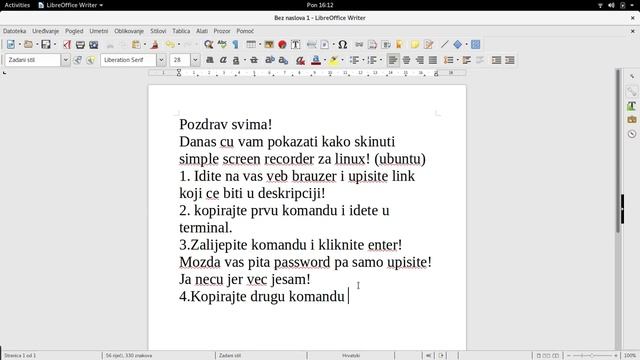This screenshot has height=360, width=640.
Task: Expand the Liberation Serif font name dropdown
Action: point(161,60)
